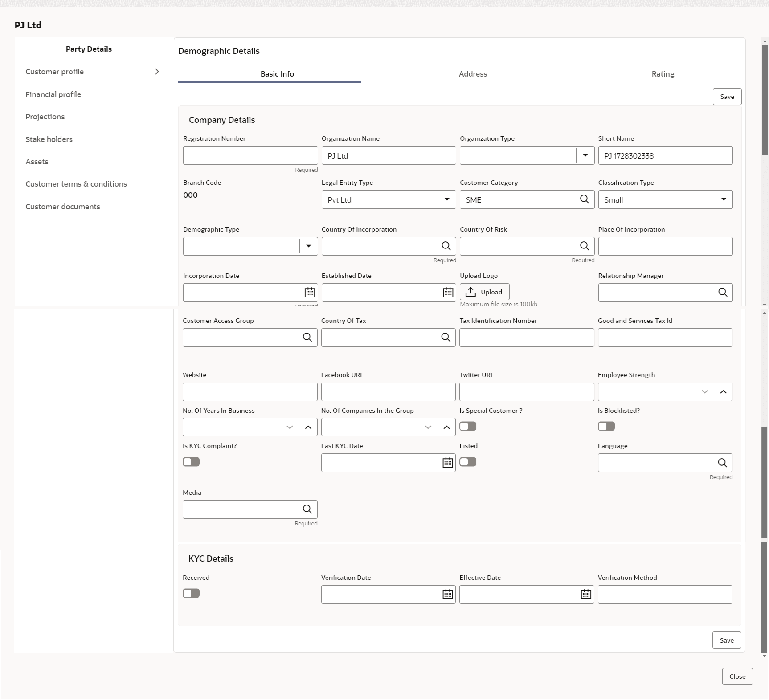The height and width of the screenshot is (700, 769).
Task: Open the Effective Date calendar picker
Action: tap(586, 594)
